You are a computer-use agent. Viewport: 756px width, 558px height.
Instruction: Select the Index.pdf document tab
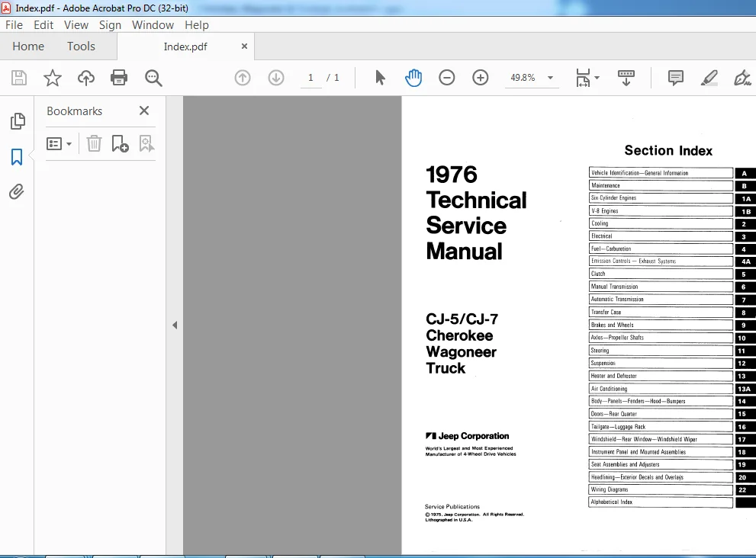click(x=185, y=46)
